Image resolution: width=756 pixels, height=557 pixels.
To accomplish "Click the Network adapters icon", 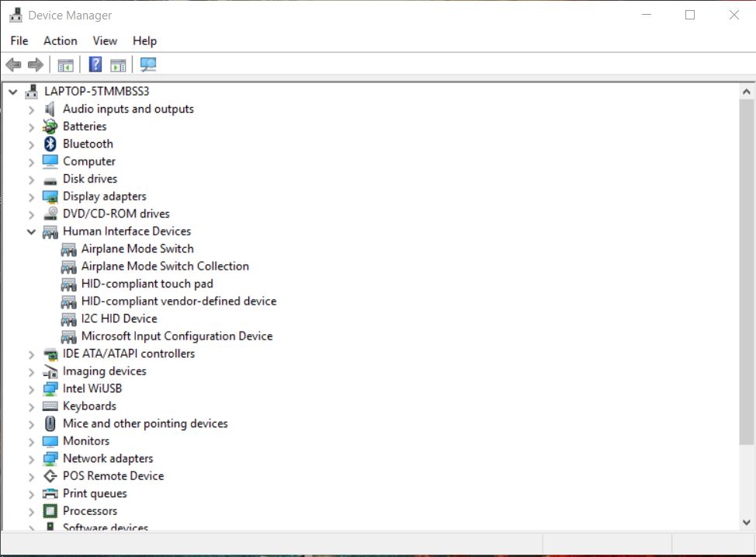I will (x=50, y=458).
